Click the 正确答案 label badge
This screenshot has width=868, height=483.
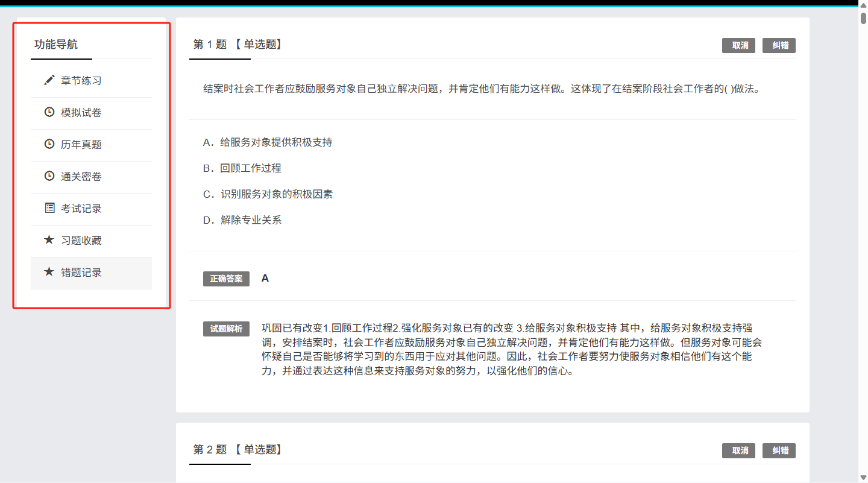click(x=226, y=279)
